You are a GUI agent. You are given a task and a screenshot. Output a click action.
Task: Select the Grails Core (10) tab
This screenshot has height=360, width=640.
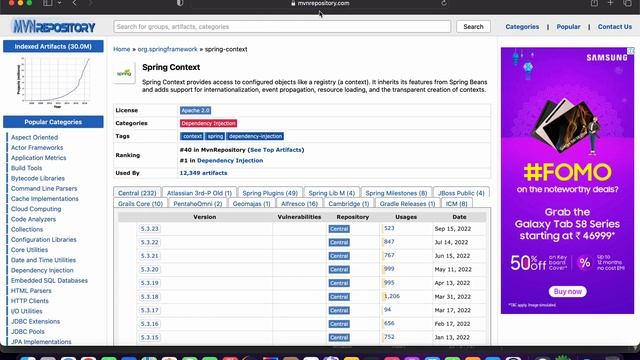140,204
